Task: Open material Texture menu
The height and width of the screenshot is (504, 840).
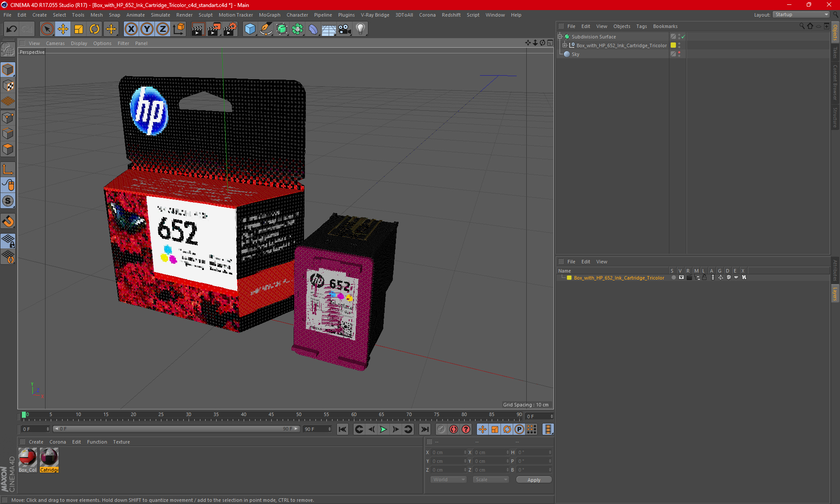Action: coord(121,442)
